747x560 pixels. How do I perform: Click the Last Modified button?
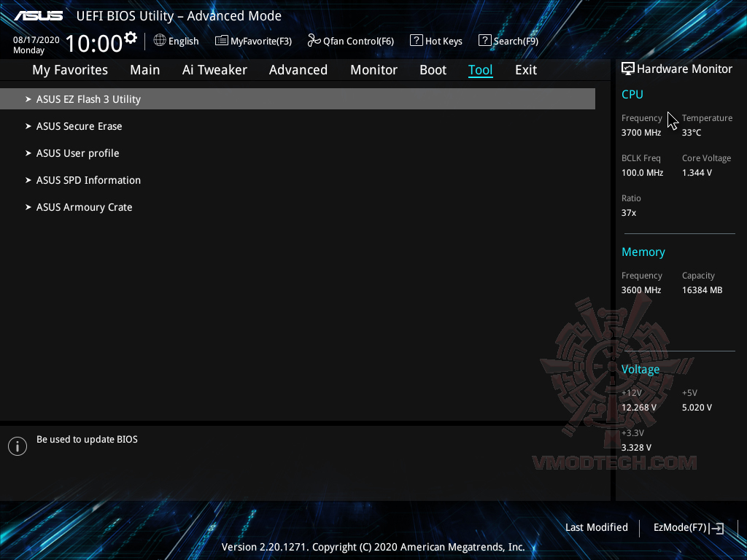coord(596,527)
